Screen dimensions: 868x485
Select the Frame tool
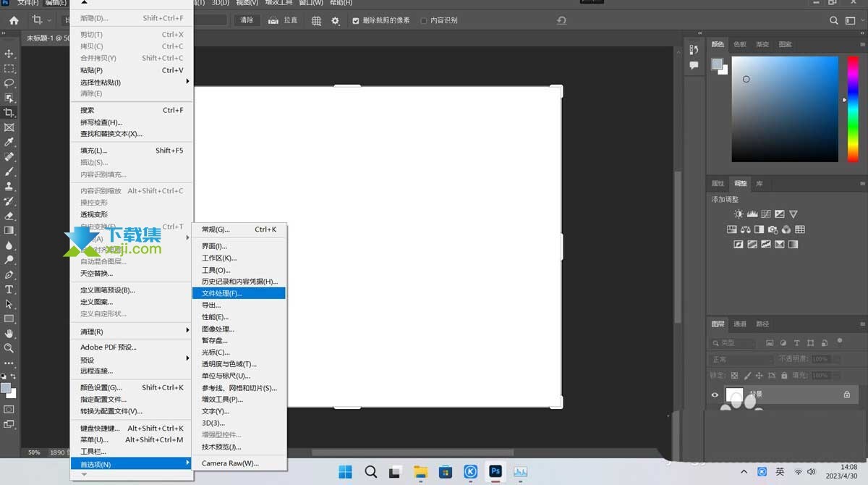(9, 127)
